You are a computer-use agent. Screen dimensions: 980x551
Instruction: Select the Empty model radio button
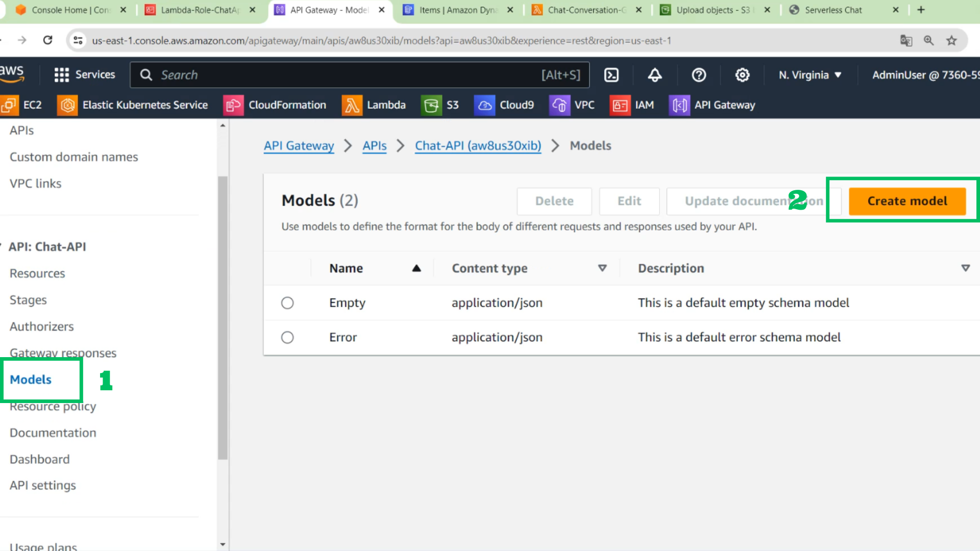coord(287,303)
